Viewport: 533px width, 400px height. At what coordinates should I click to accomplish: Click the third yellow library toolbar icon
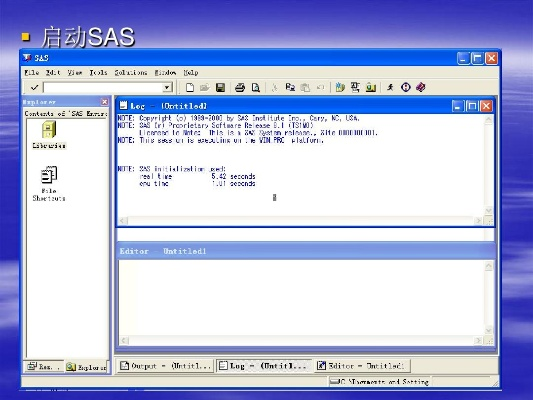(x=371, y=87)
